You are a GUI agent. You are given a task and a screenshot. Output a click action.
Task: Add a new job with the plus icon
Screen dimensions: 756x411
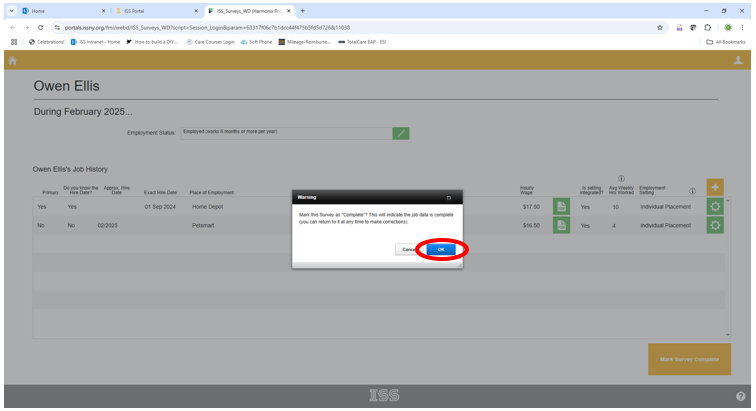(715, 187)
